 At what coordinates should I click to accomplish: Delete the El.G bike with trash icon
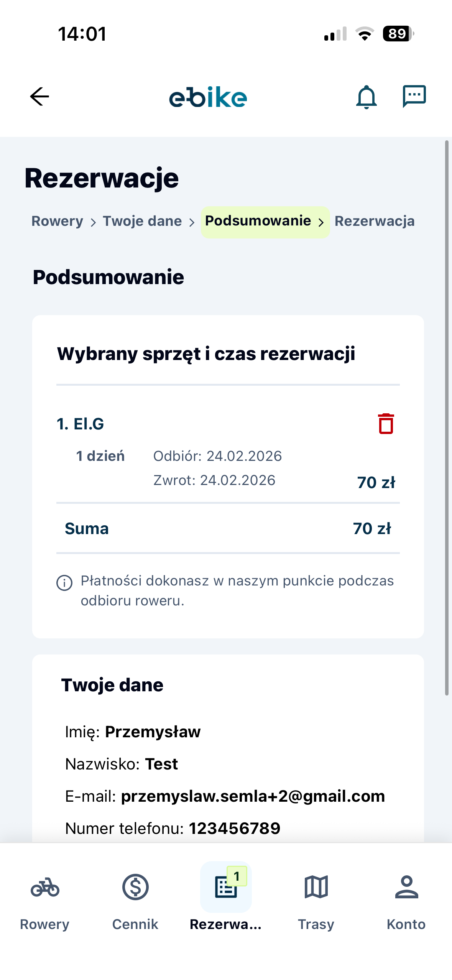pyautogui.click(x=386, y=424)
